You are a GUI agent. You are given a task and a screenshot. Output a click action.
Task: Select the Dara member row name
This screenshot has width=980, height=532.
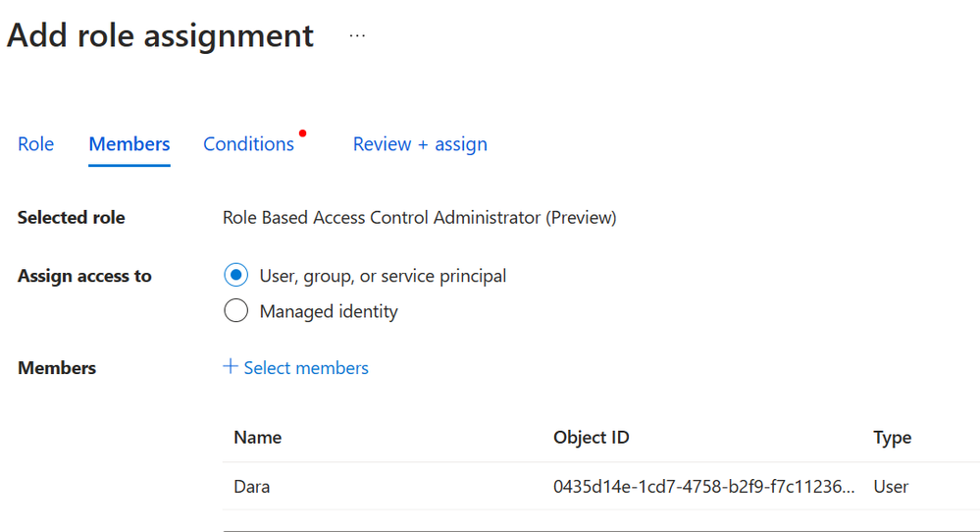click(x=252, y=487)
